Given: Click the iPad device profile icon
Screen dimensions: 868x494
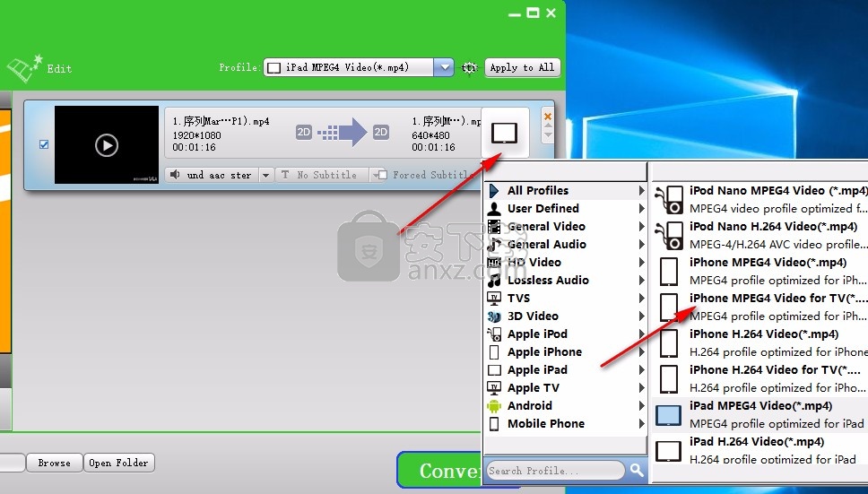Looking at the screenshot, I should coord(504,134).
